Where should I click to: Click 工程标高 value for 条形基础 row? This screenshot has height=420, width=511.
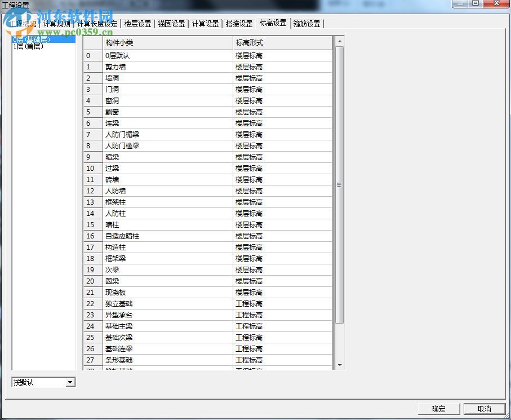pyautogui.click(x=283, y=360)
